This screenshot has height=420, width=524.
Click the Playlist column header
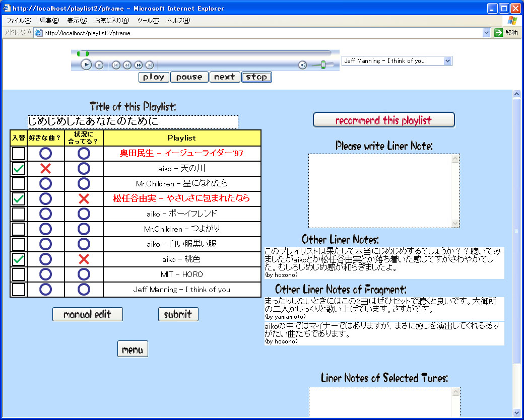[x=182, y=138]
